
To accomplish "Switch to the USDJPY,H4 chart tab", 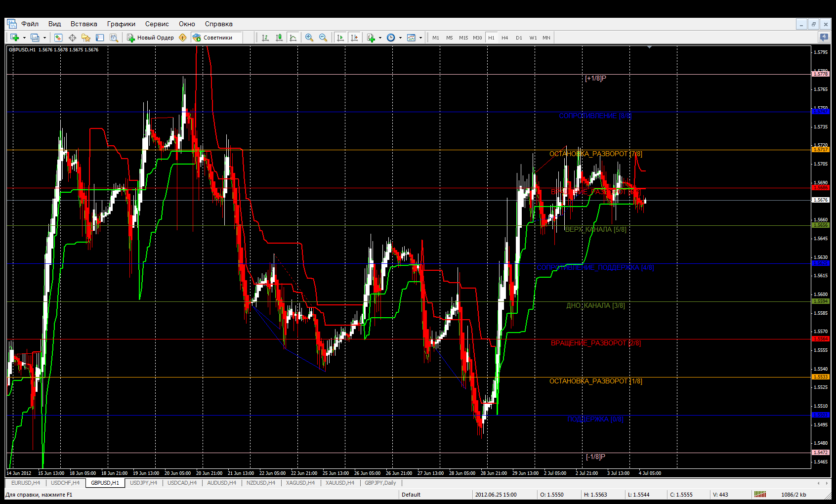I will (143, 483).
